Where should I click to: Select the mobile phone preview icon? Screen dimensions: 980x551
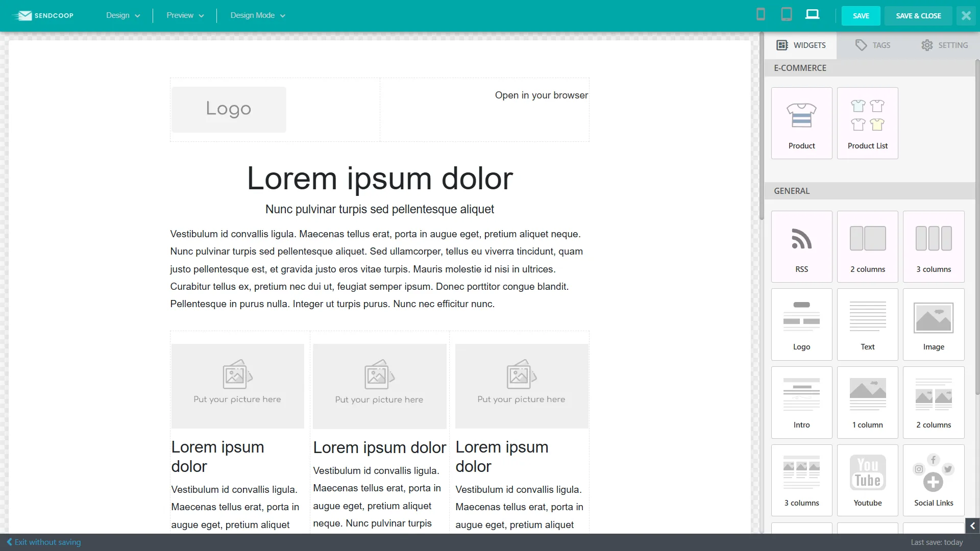click(761, 15)
